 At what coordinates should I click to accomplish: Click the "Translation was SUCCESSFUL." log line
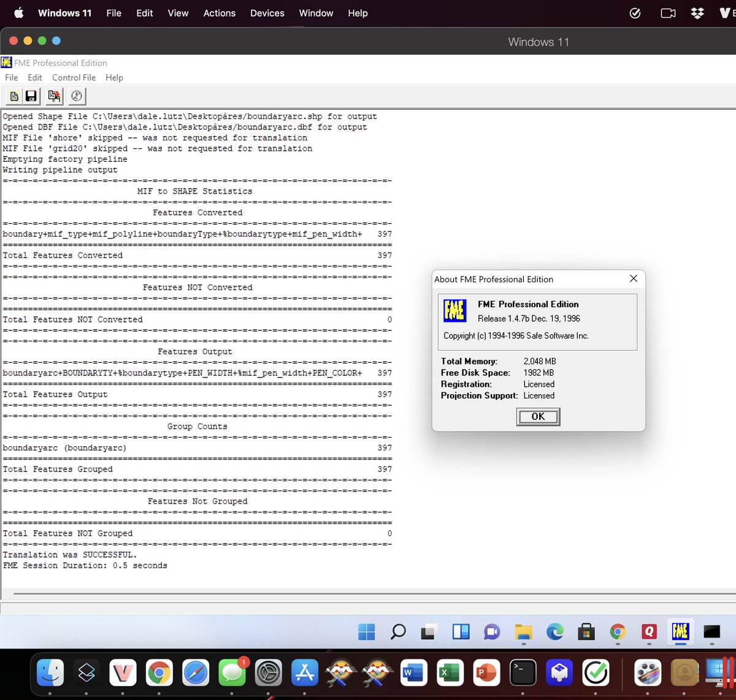click(70, 555)
